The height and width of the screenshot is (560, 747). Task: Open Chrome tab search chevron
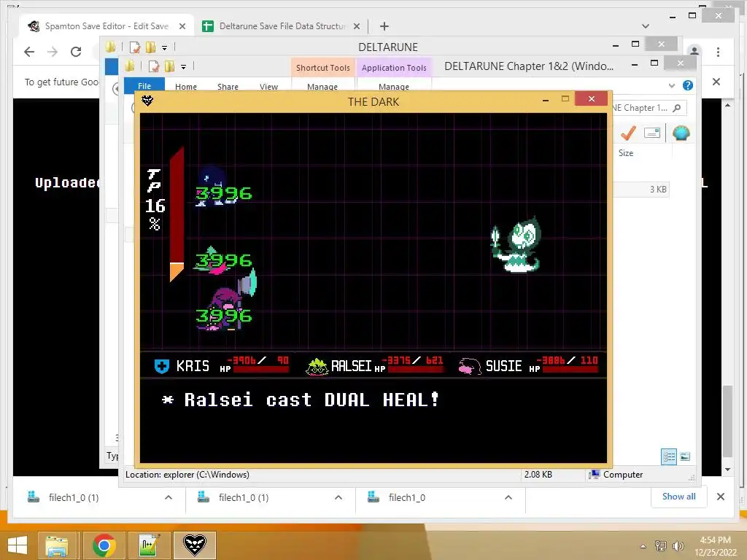[x=646, y=26]
